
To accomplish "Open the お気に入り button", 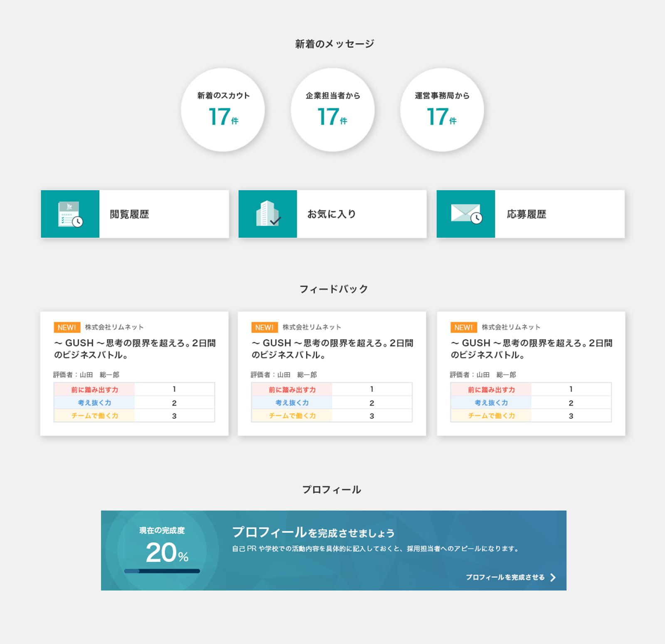I will coord(331,214).
